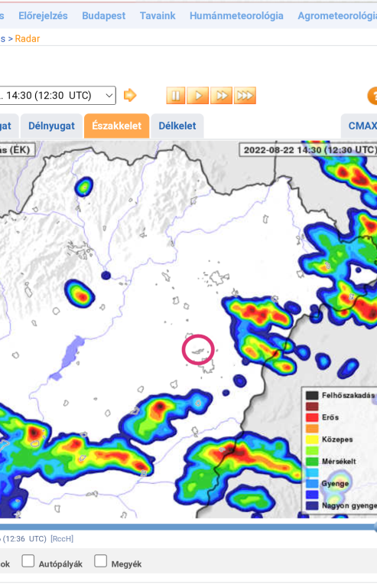Switch to the Délnyugat tab

pos(52,126)
